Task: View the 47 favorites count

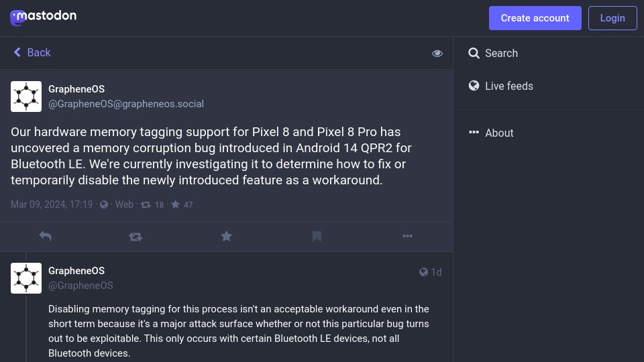Action: point(182,205)
